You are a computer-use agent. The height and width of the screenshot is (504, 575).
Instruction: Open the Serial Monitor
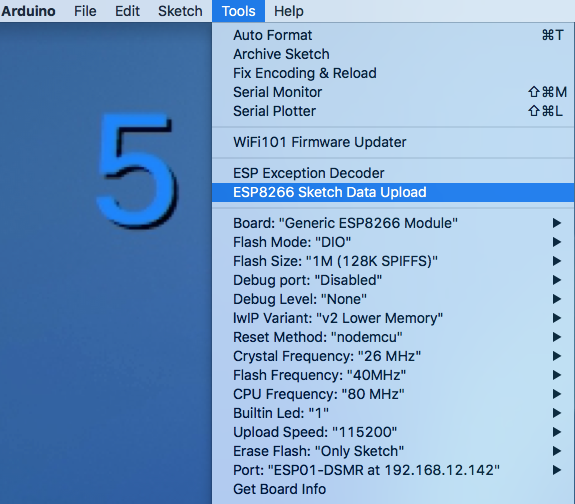point(393,92)
